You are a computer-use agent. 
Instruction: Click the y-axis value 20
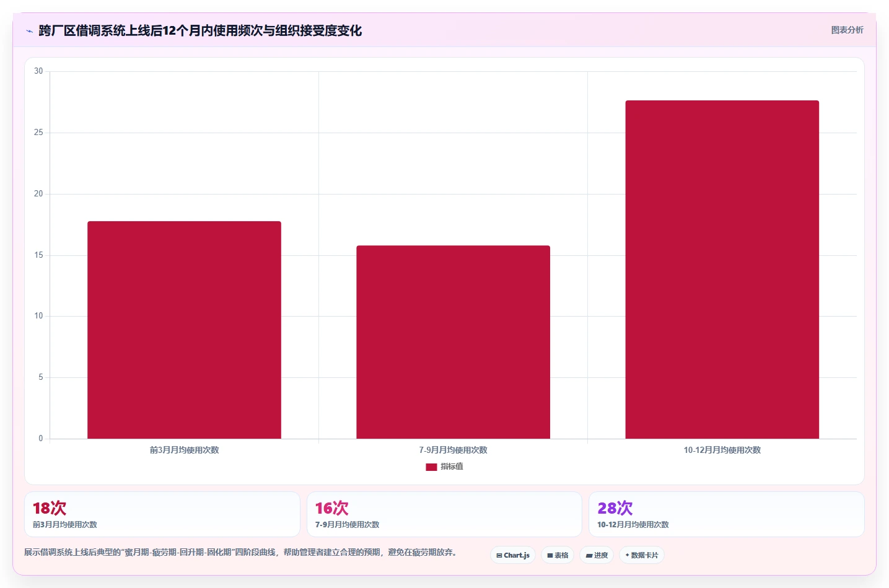[38, 194]
